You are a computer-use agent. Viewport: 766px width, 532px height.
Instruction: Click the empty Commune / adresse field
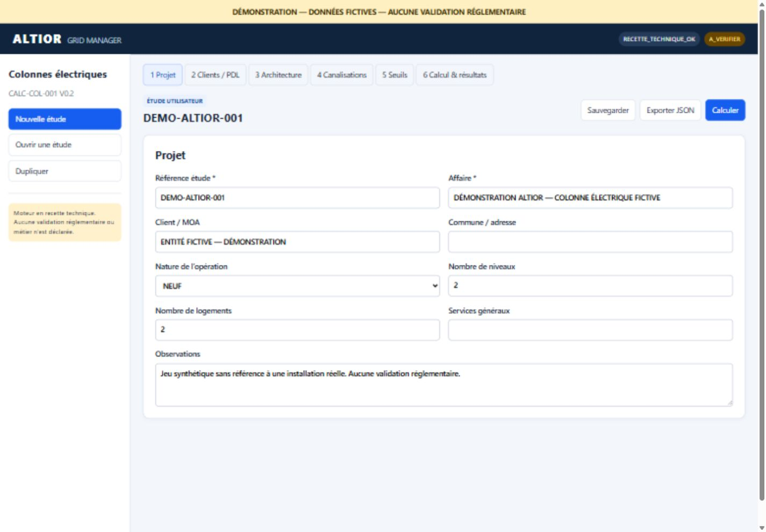point(590,242)
